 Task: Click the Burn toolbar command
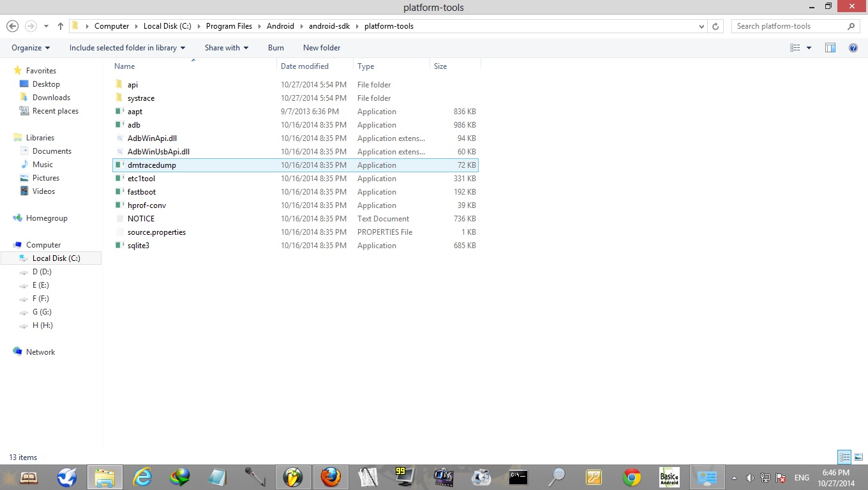276,48
